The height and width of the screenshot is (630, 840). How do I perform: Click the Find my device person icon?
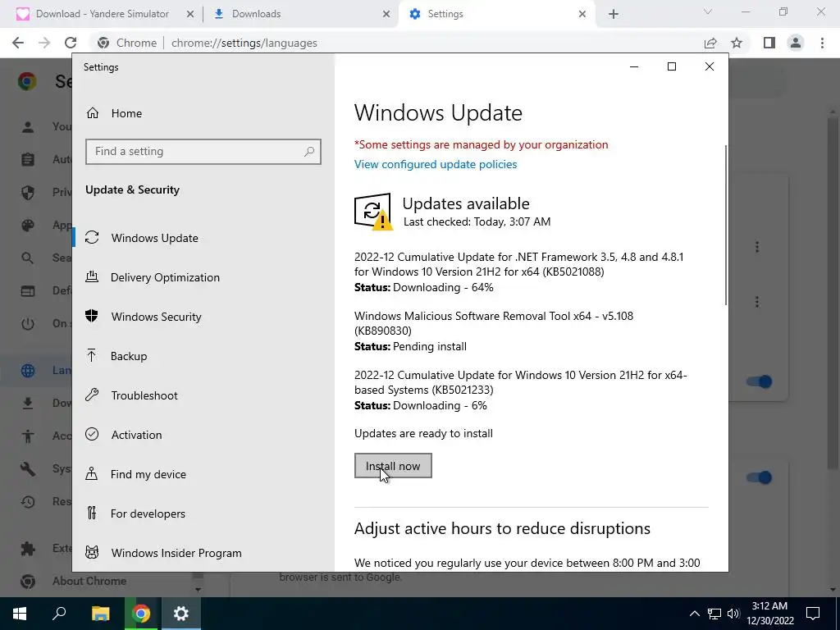click(92, 473)
